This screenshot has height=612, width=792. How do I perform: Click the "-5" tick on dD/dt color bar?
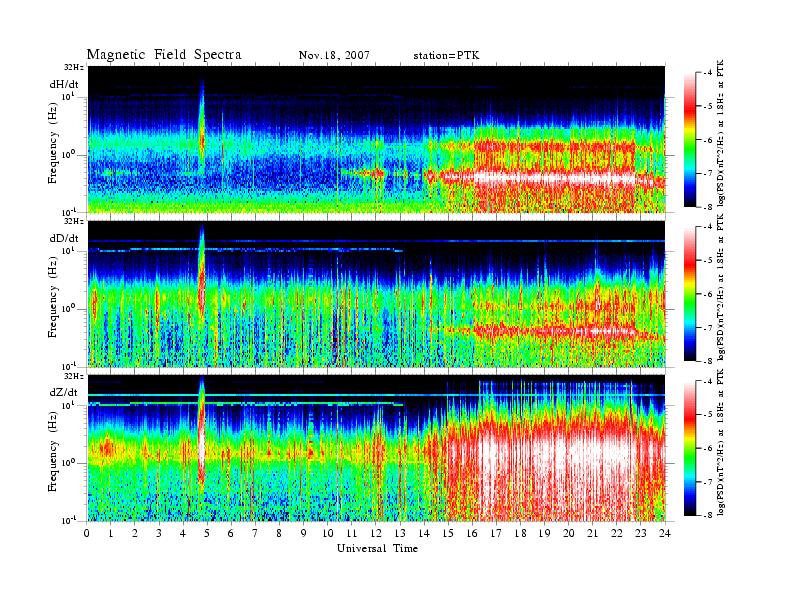coord(708,260)
